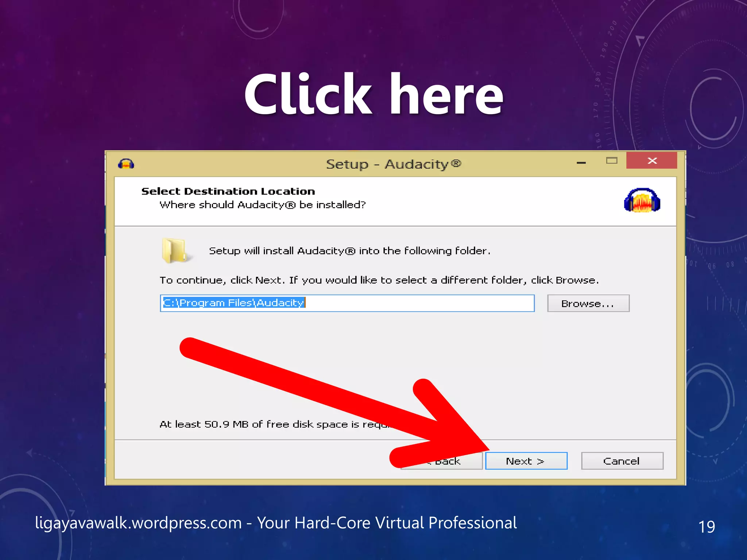Click 'Where should Audacity be installed?' subtitle
This screenshot has width=747, height=560.
(262, 205)
